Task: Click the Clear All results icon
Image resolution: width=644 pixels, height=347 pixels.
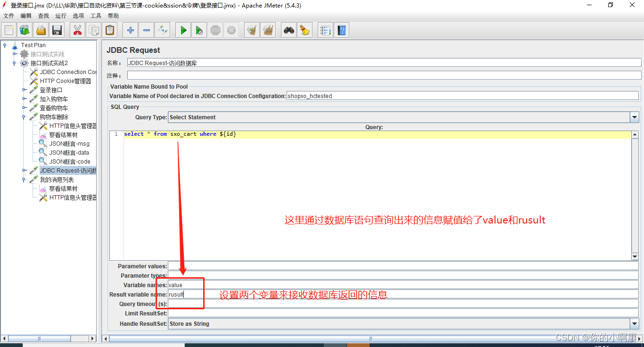Action: click(x=268, y=31)
